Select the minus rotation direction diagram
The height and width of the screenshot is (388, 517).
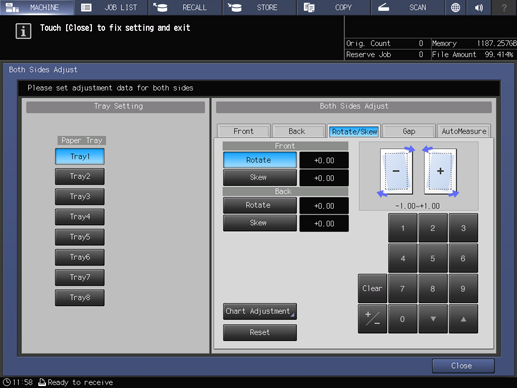396,171
